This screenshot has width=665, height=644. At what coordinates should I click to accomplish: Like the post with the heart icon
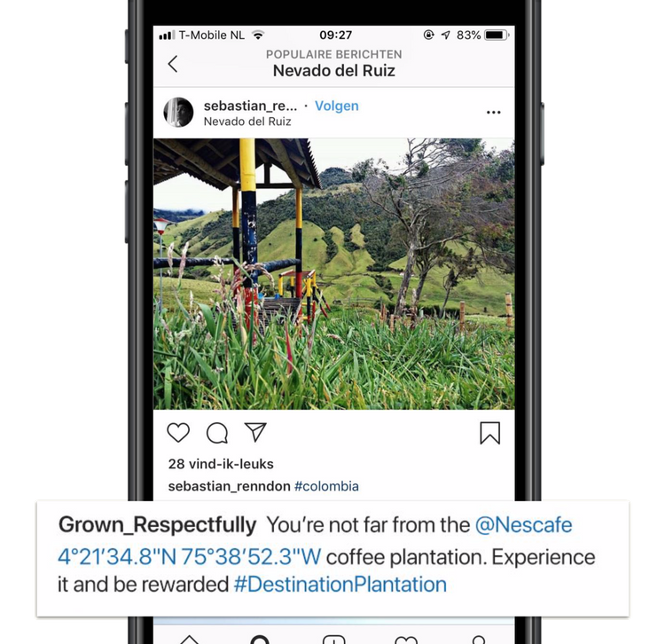click(178, 433)
